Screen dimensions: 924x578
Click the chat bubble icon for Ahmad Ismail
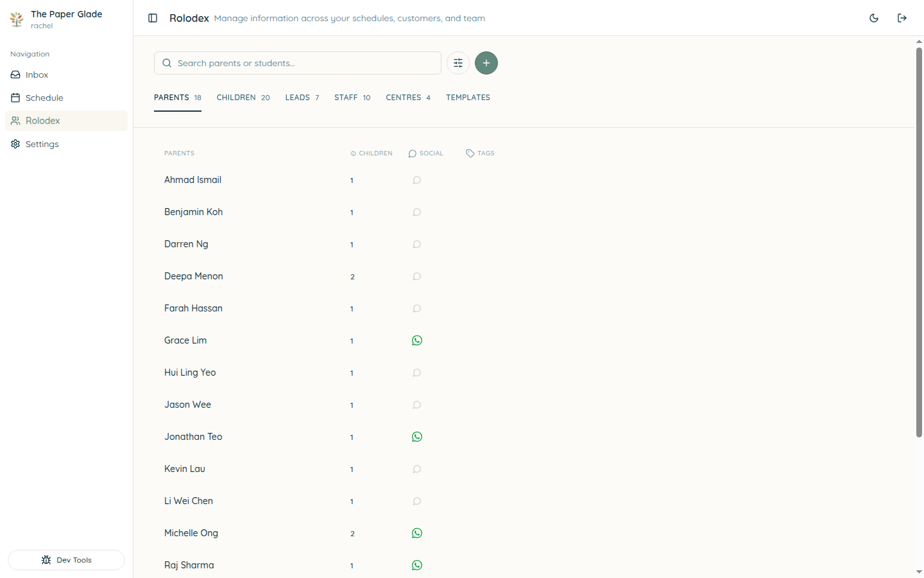pos(417,180)
